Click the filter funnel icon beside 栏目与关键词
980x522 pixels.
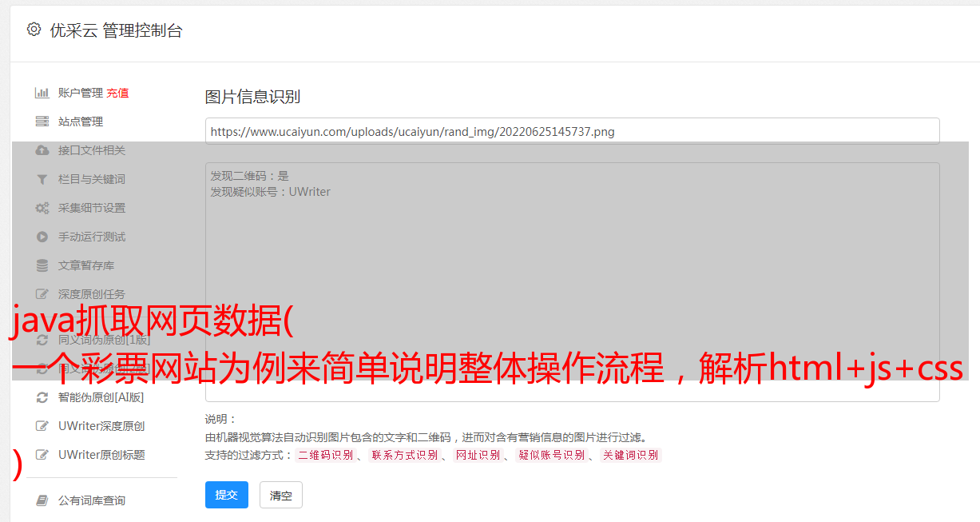(x=42, y=179)
